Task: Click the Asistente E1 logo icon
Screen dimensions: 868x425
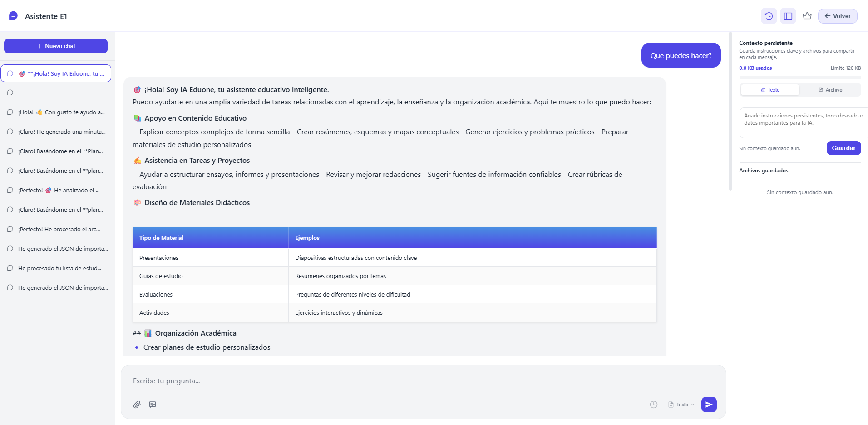Action: [x=13, y=16]
